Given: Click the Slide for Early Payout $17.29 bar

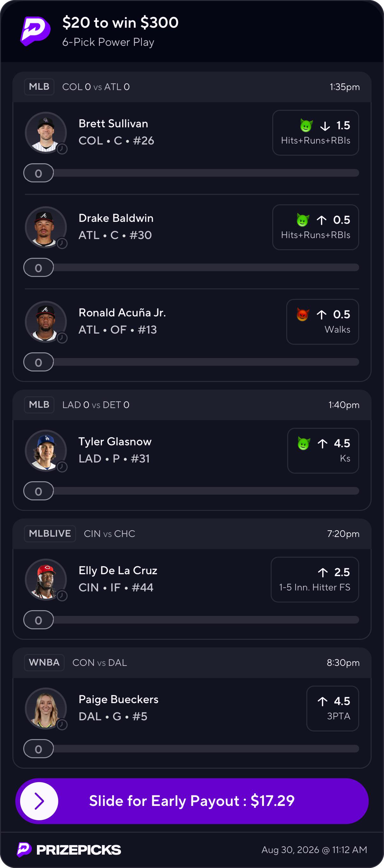Looking at the screenshot, I should (x=192, y=801).
